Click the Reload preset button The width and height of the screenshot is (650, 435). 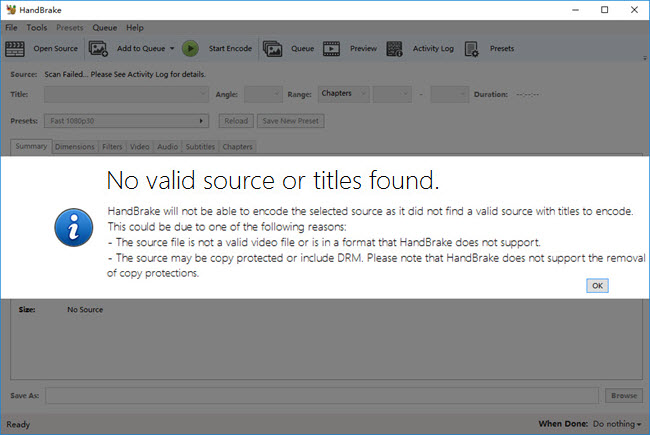[x=236, y=121]
